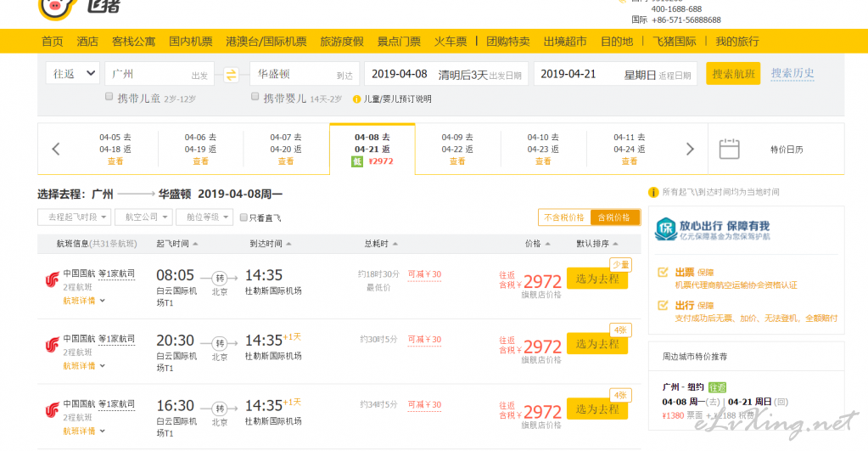868x451 pixels.
Task: Click 选为去程 for the 20:30 flight
Action: coord(597,344)
